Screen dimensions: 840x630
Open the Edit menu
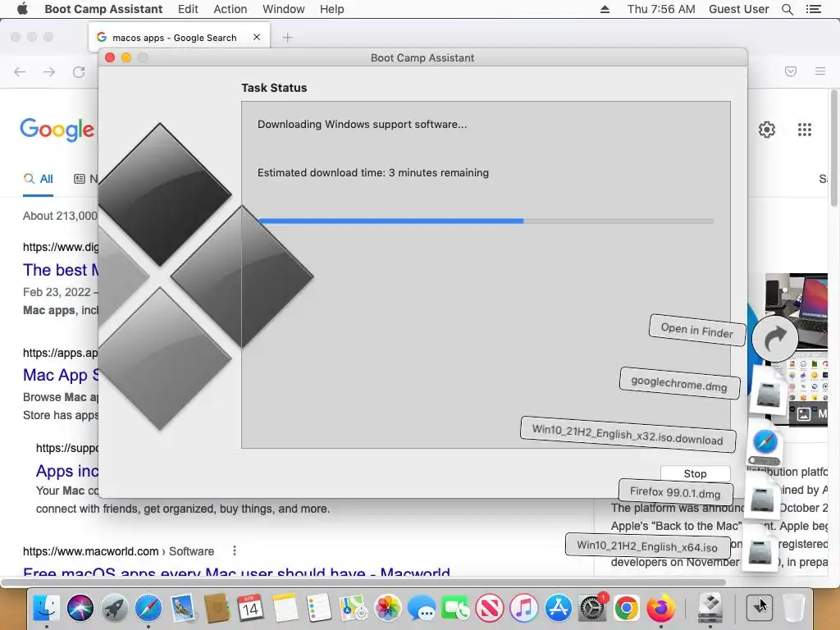[x=188, y=9]
